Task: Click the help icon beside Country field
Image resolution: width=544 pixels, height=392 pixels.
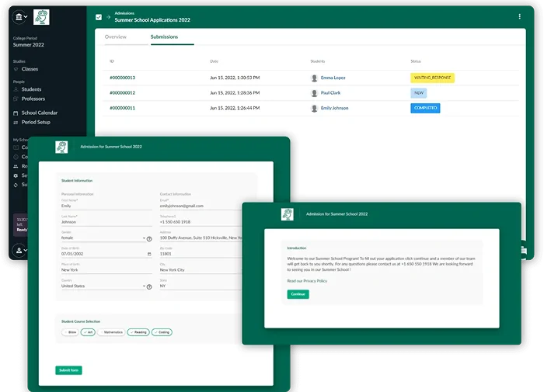Action: pos(149,286)
